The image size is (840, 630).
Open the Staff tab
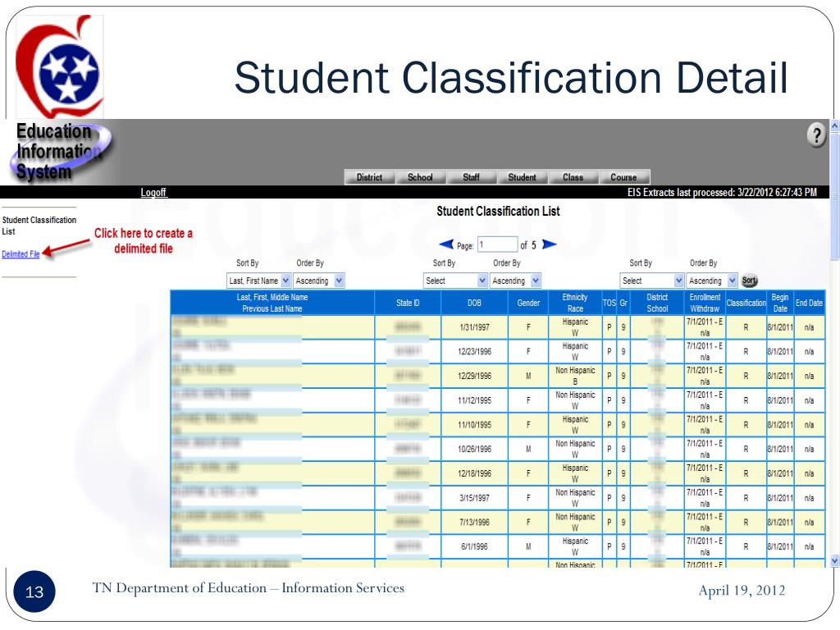[471, 177]
